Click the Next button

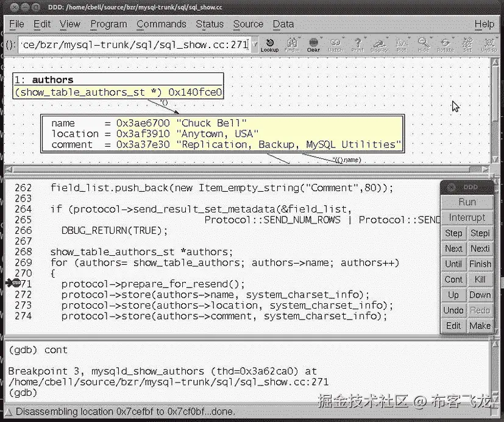[x=453, y=248]
